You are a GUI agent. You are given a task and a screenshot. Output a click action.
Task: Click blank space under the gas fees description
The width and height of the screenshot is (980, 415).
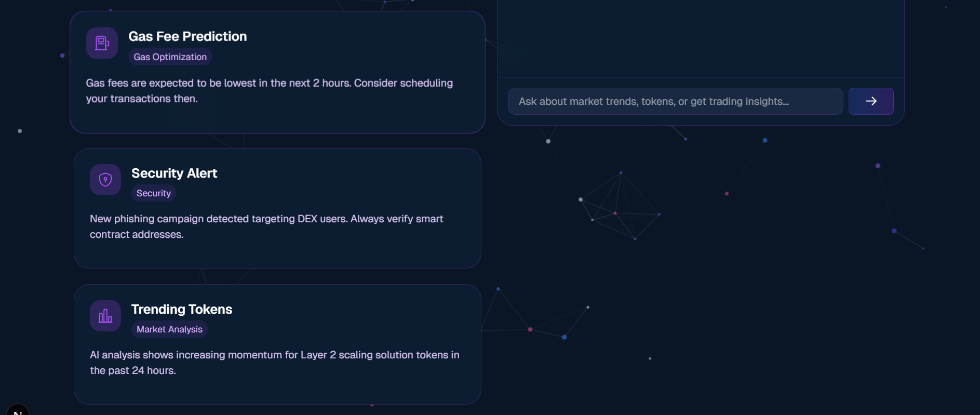[277, 118]
